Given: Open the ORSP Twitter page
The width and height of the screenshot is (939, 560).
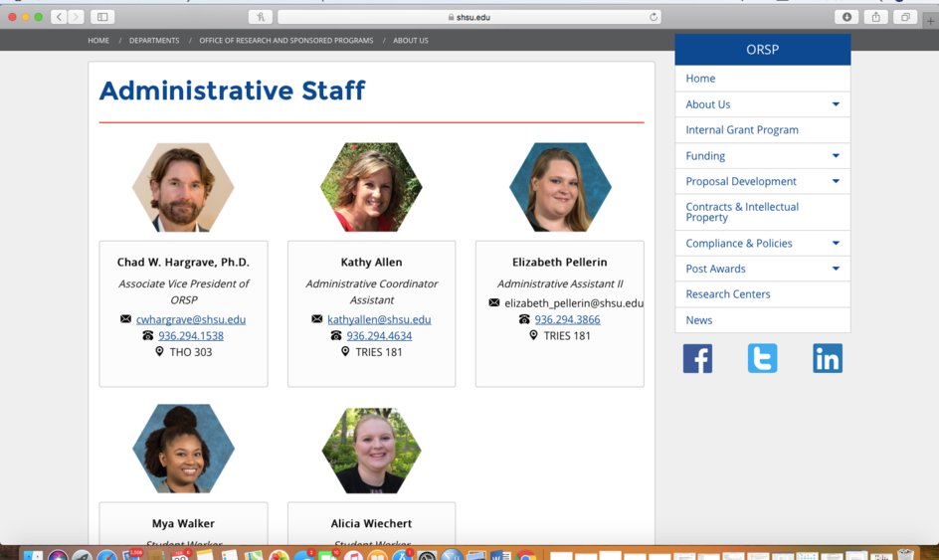Looking at the screenshot, I should [762, 358].
